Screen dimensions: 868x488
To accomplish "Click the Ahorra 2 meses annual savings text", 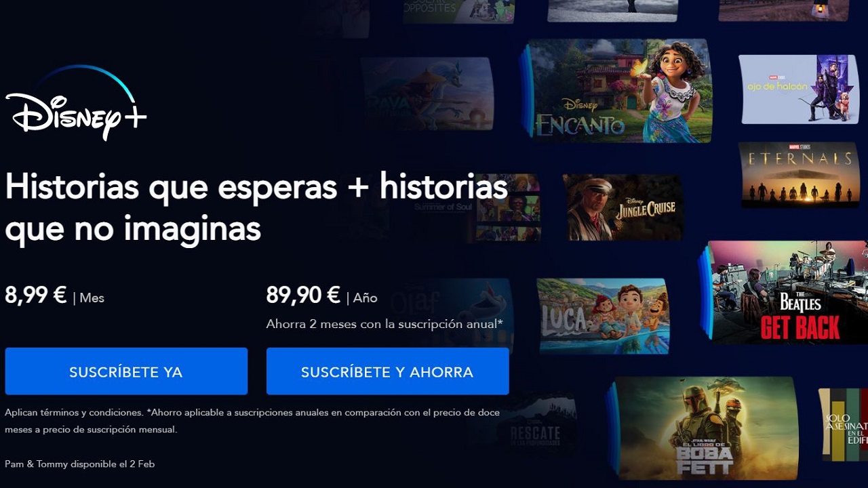I will (384, 324).
